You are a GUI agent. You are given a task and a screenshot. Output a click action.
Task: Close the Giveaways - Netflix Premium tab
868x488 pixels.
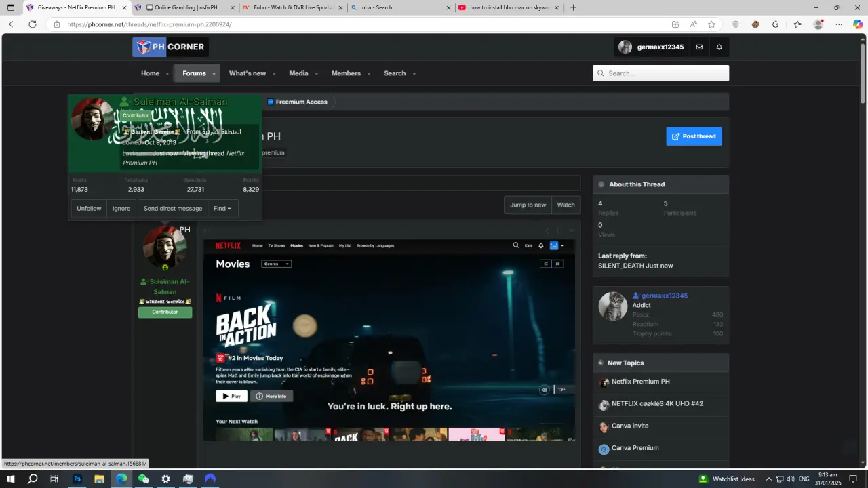coord(124,8)
